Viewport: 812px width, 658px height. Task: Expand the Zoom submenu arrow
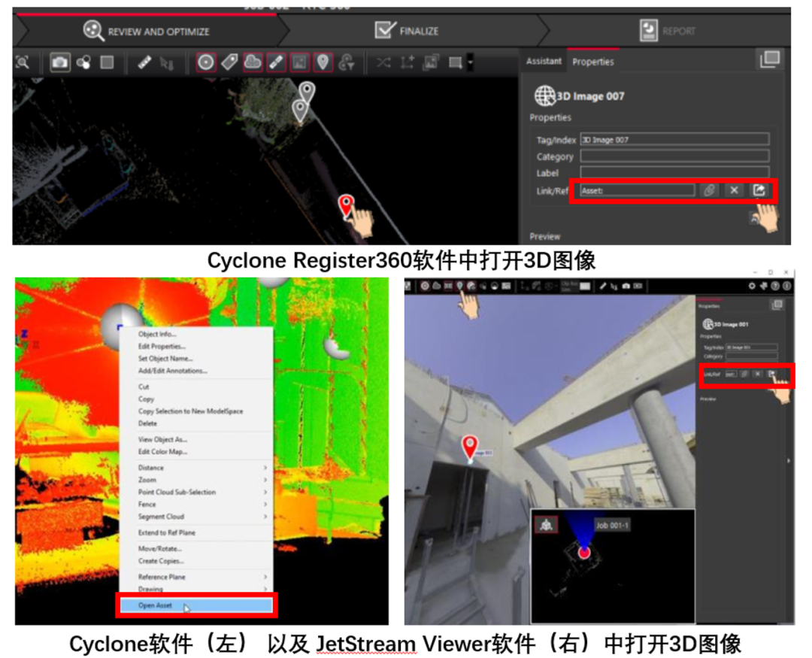coord(265,481)
